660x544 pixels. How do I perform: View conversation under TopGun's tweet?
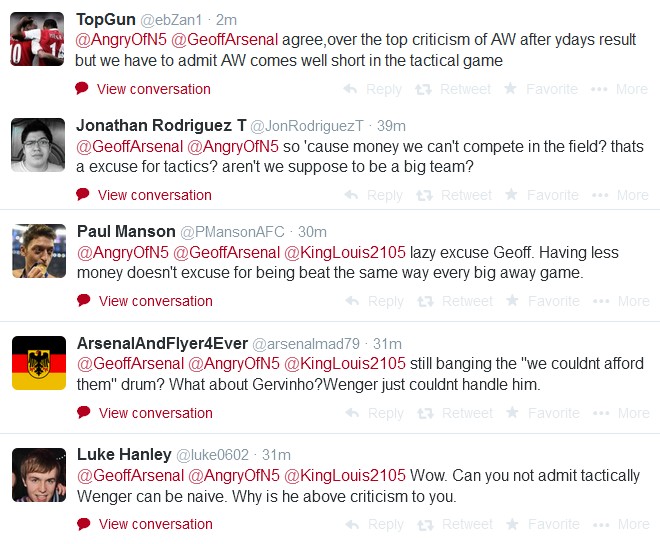(153, 89)
